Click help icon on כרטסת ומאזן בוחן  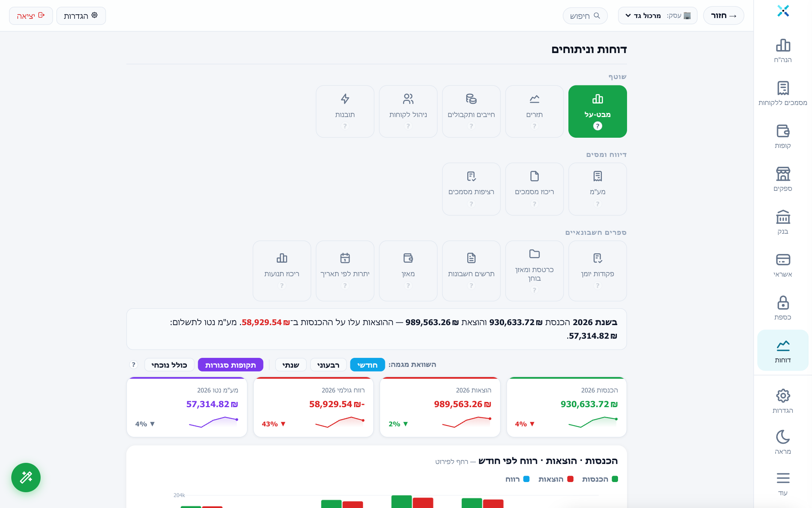tap(534, 290)
